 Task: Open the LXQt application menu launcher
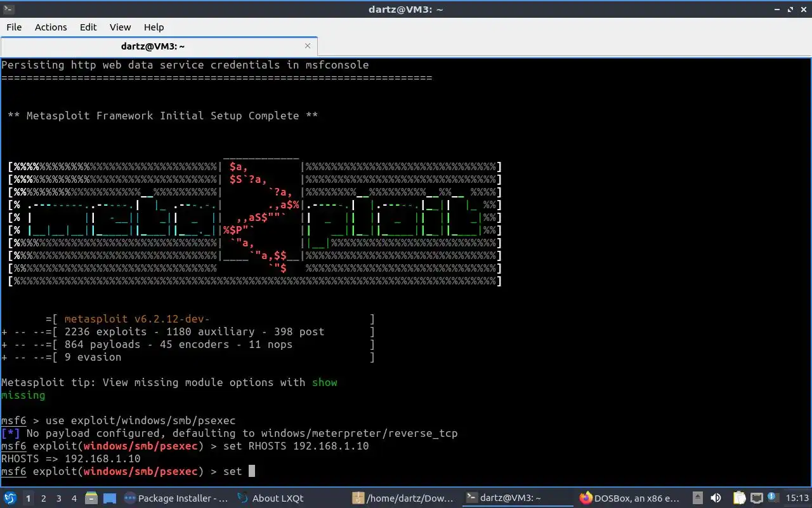click(10, 498)
